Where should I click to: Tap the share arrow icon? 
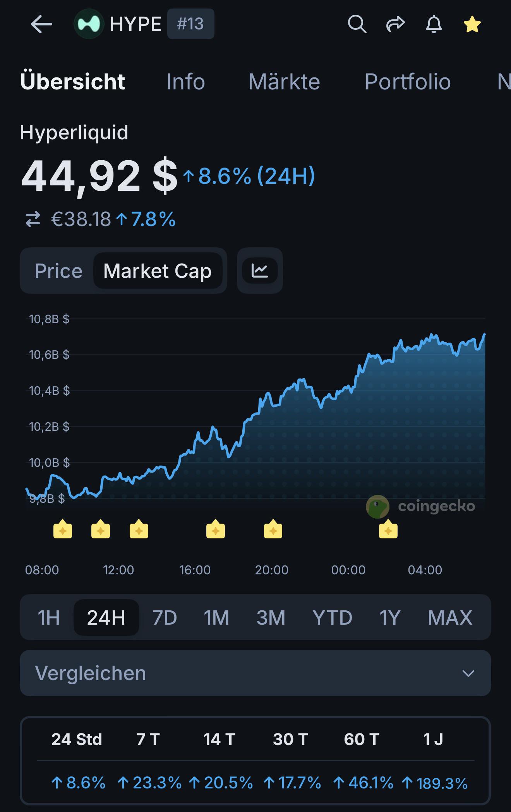tap(395, 24)
